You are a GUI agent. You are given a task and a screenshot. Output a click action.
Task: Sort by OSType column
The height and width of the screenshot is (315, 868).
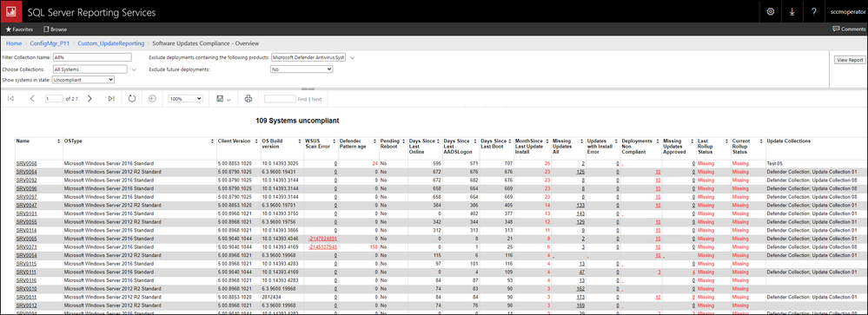point(213,141)
